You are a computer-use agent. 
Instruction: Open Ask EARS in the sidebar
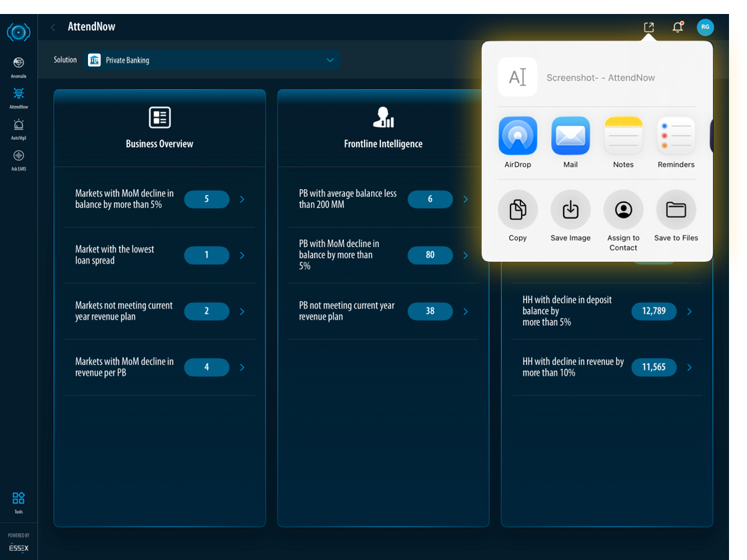(x=19, y=157)
